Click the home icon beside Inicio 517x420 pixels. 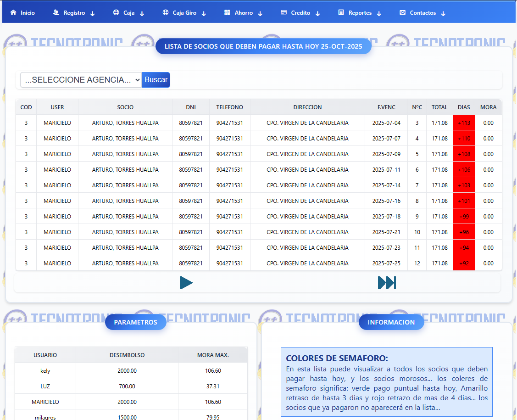tap(13, 13)
